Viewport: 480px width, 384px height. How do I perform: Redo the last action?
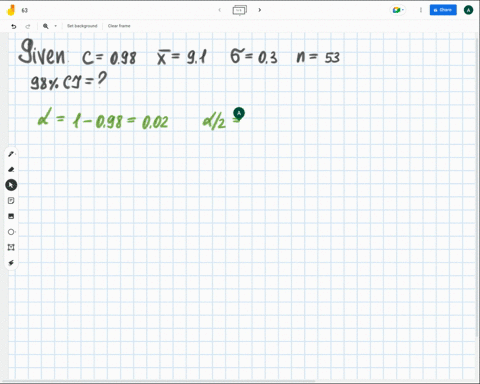pos(28,26)
